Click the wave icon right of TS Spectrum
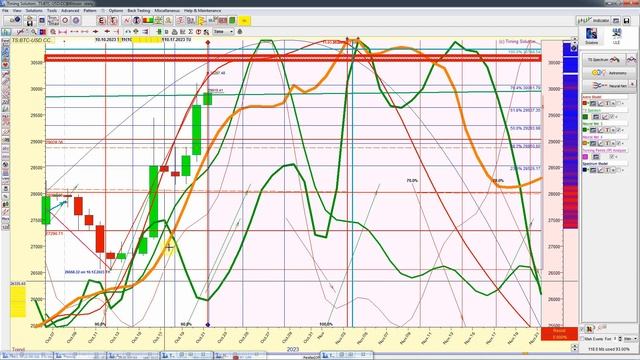The image size is (640, 360). 631,60
